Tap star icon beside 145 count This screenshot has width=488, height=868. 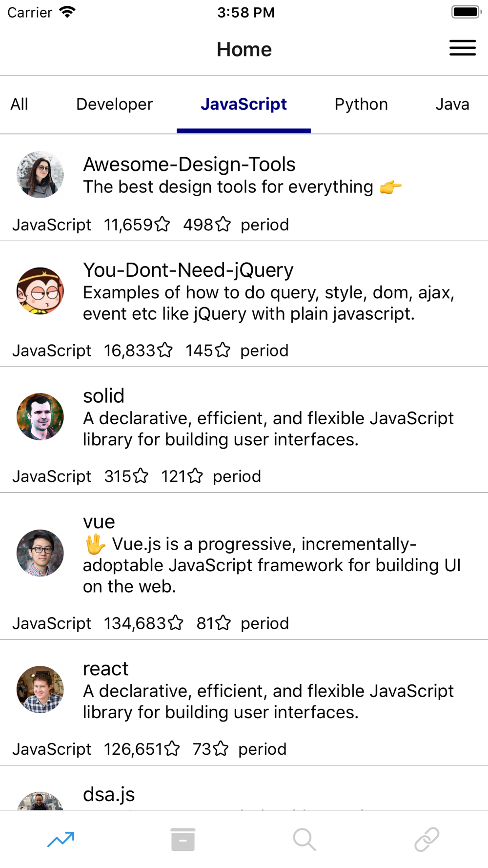click(x=223, y=351)
